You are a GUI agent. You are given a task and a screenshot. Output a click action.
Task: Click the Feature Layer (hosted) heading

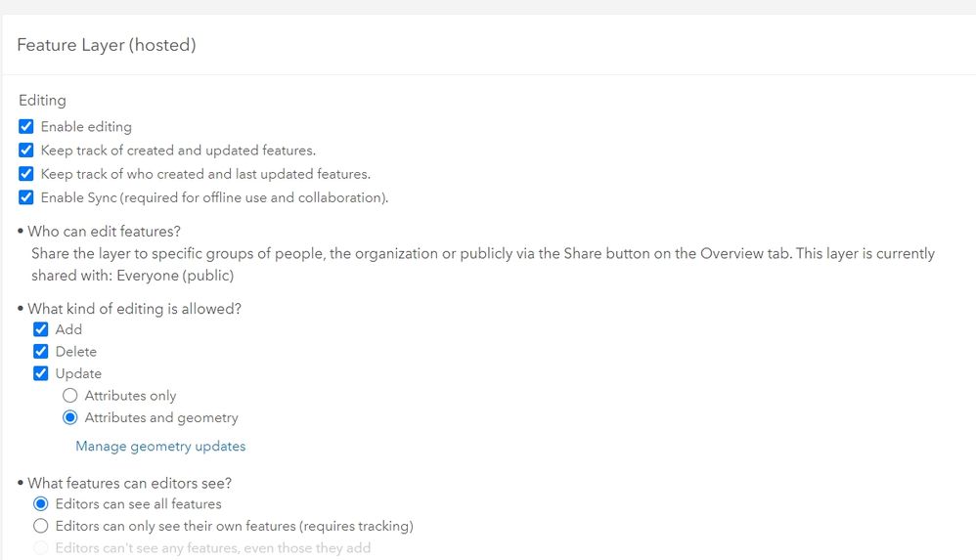(x=107, y=45)
